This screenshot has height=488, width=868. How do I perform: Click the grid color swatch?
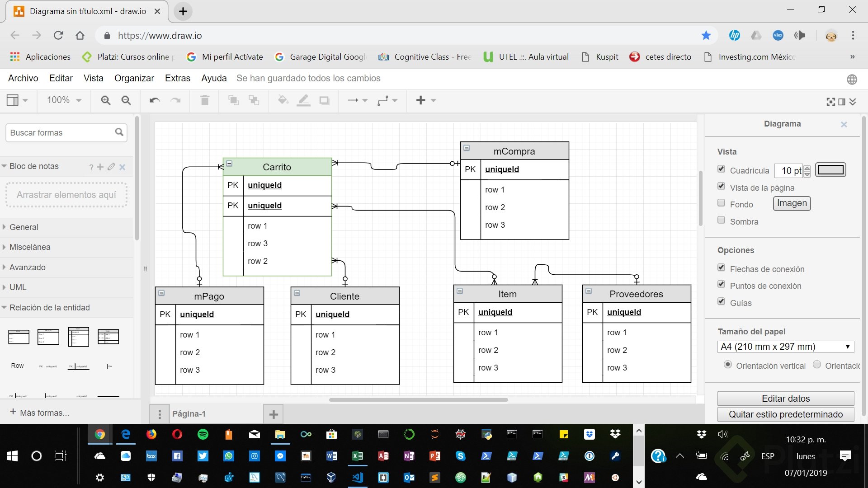(830, 170)
